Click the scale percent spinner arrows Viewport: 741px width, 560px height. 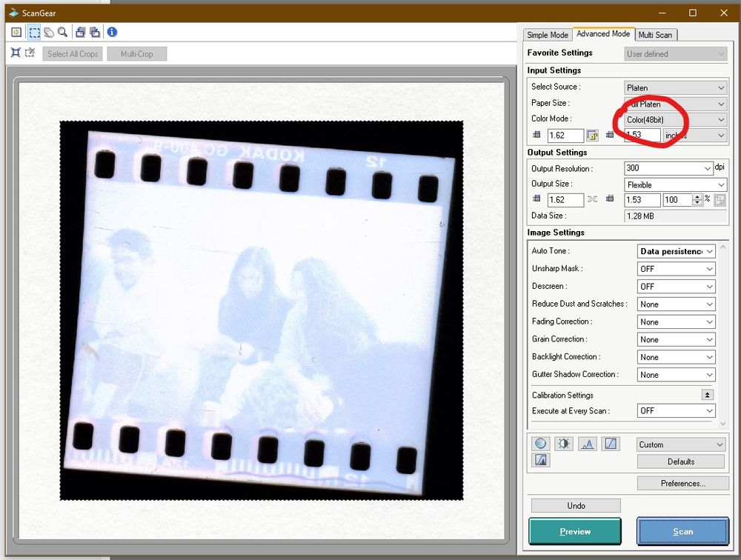pyautogui.click(x=697, y=200)
